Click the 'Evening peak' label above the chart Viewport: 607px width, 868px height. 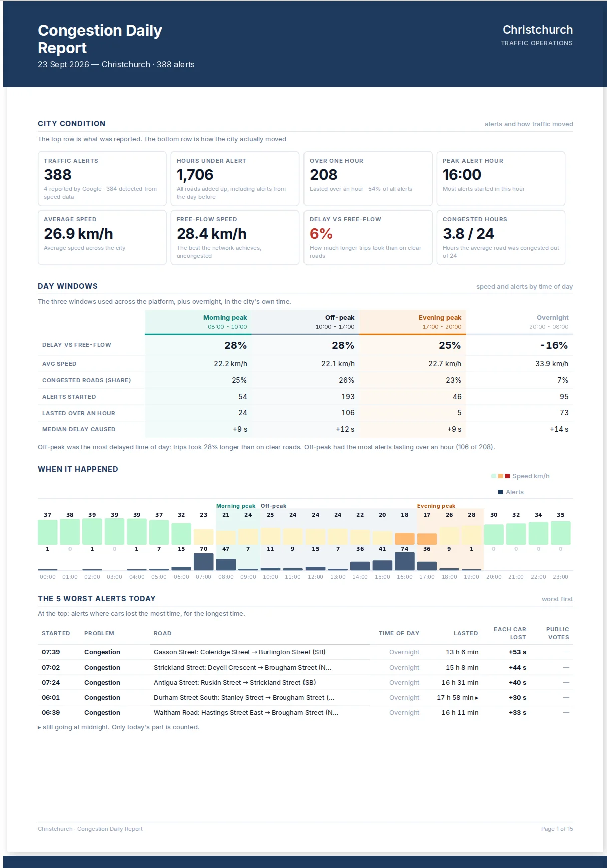click(436, 506)
